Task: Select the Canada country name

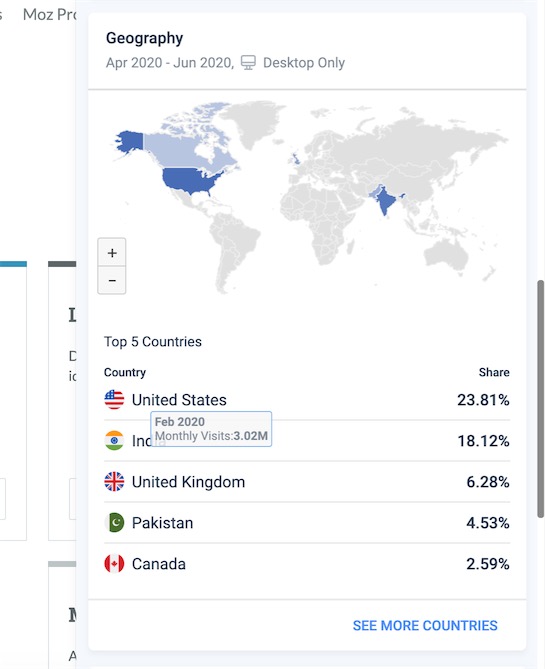Action: 159,564
